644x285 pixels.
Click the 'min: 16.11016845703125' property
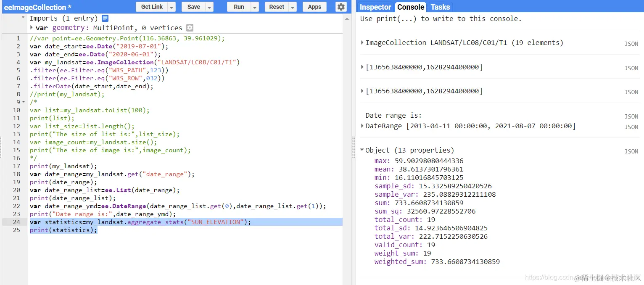tap(419, 178)
